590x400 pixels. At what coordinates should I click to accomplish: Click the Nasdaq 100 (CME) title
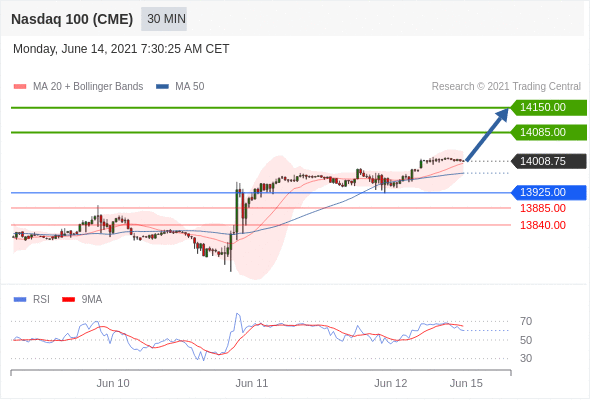pyautogui.click(x=72, y=19)
